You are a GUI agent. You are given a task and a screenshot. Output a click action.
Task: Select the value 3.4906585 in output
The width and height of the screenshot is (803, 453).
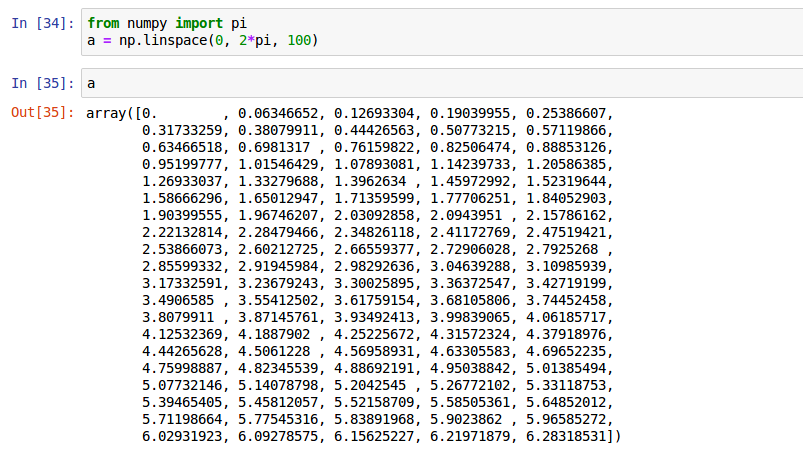click(x=178, y=300)
